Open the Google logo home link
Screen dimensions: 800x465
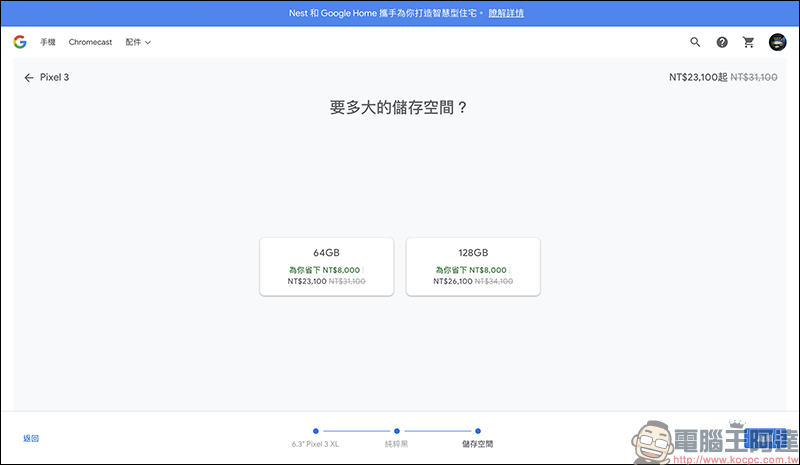pyautogui.click(x=20, y=42)
